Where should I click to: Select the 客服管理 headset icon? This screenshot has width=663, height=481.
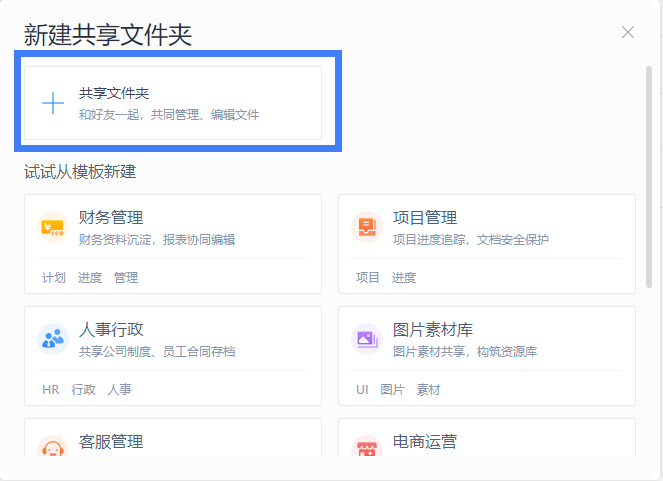[x=53, y=446]
